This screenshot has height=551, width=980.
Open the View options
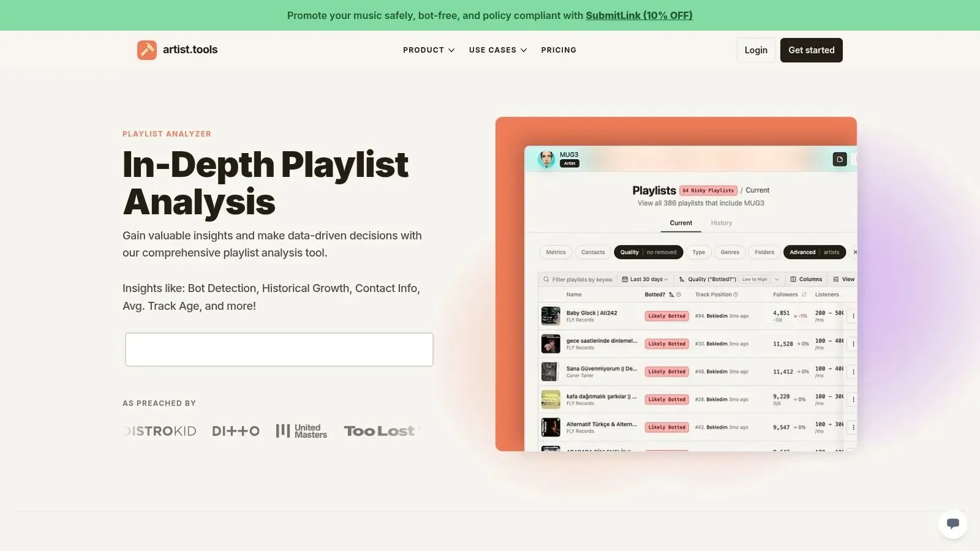pyautogui.click(x=843, y=279)
